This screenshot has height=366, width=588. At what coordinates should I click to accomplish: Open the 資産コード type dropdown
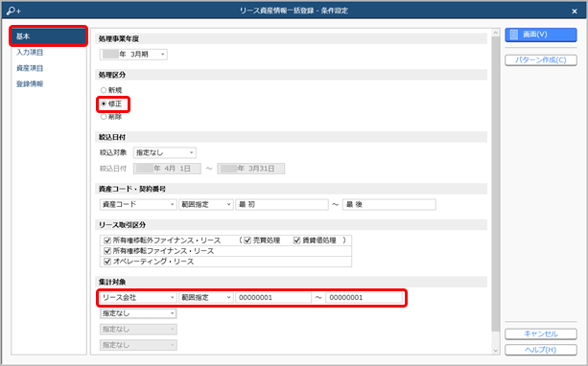[x=138, y=204]
